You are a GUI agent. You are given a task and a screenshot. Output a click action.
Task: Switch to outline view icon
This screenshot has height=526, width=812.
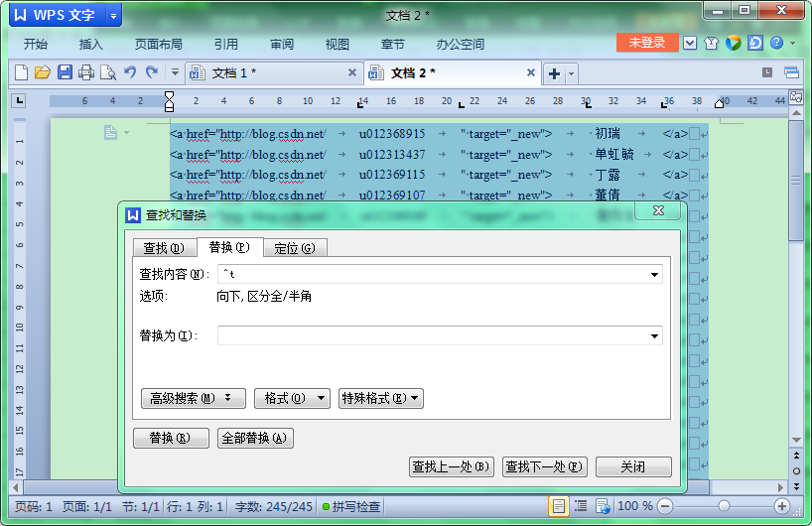[581, 506]
